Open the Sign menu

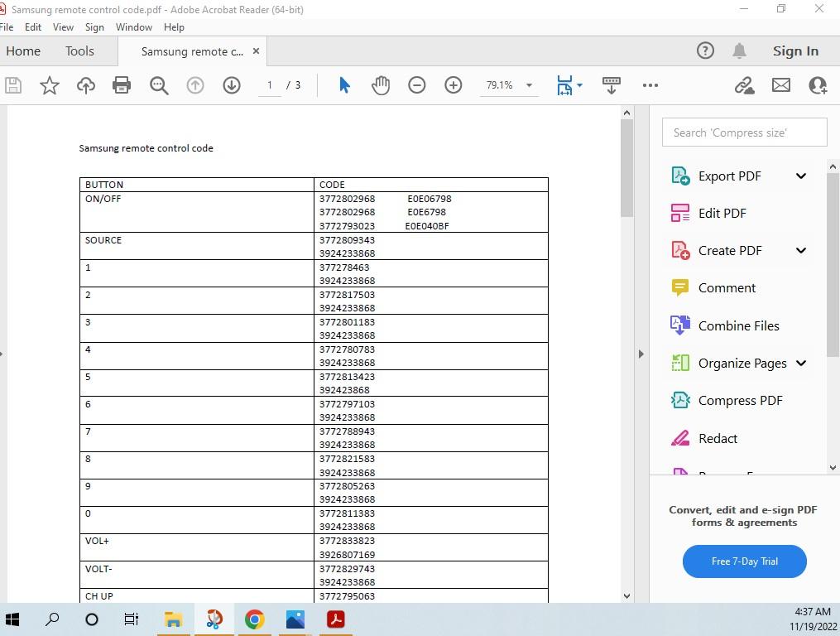click(94, 27)
